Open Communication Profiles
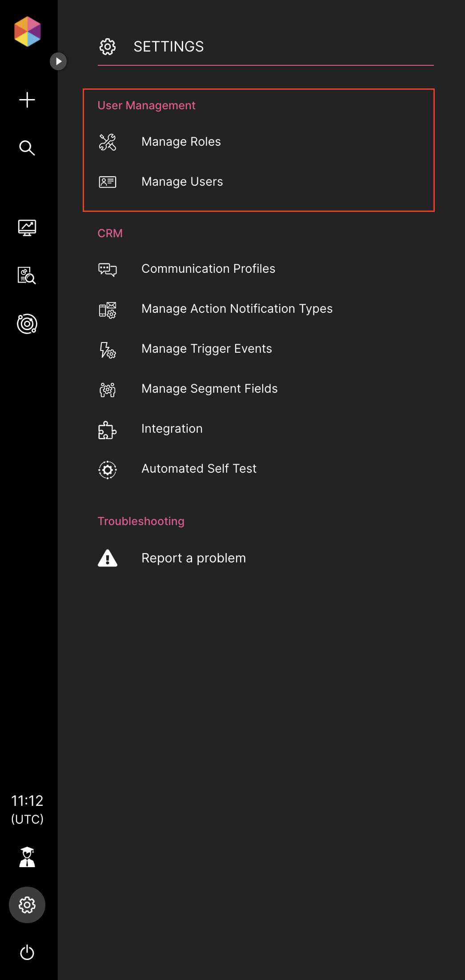Image resolution: width=465 pixels, height=980 pixels. point(208,269)
